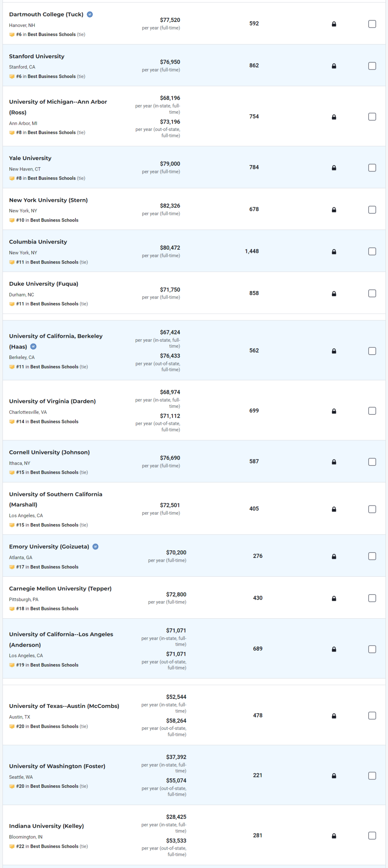Click the verified badge beside Emory University (Goizueta)
Viewport: 388px width, 868px height.
[x=96, y=546]
